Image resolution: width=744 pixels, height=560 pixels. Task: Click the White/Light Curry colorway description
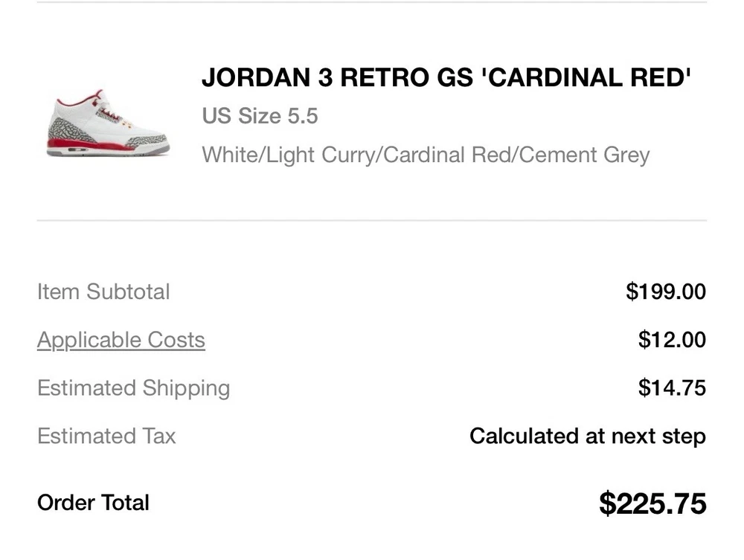tap(426, 155)
